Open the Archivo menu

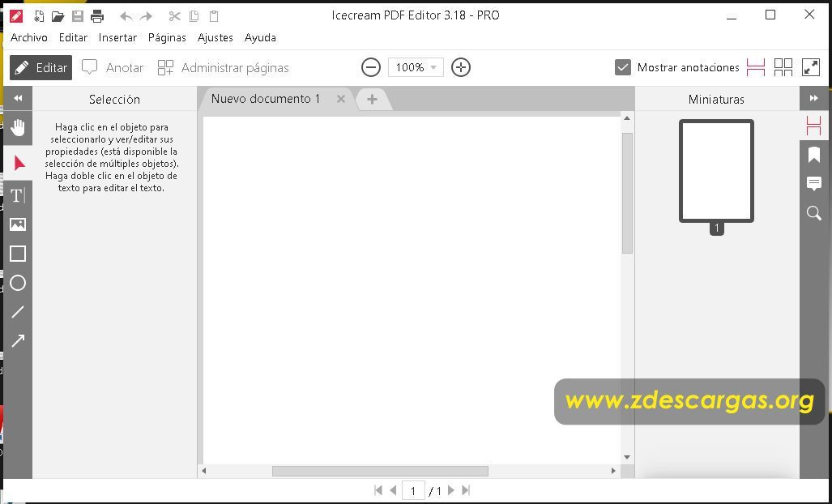pos(29,37)
